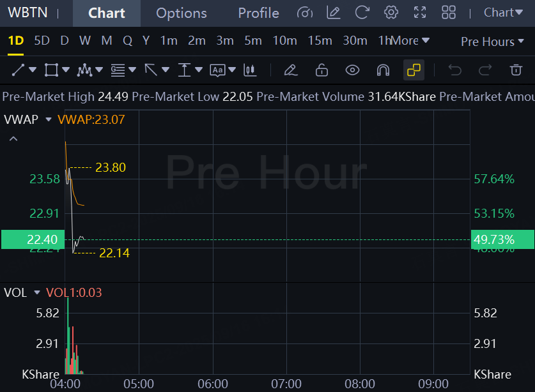Open the candlestick indicator tool icon
Screen dimensions: 535x392
(250, 70)
